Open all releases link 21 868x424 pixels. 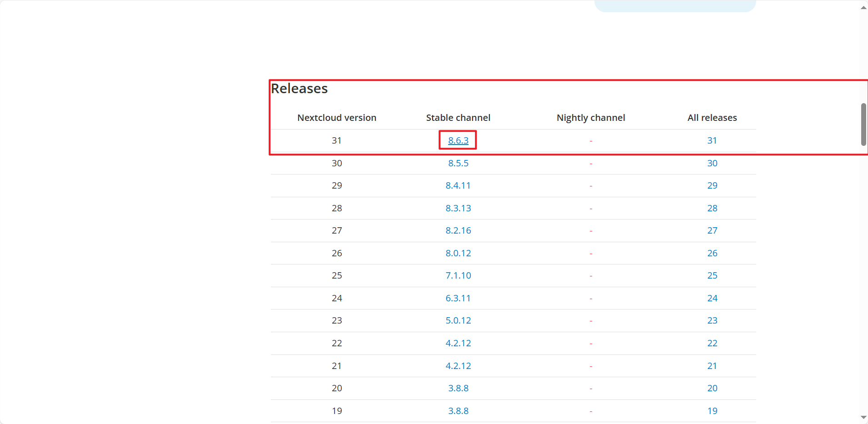pos(712,366)
